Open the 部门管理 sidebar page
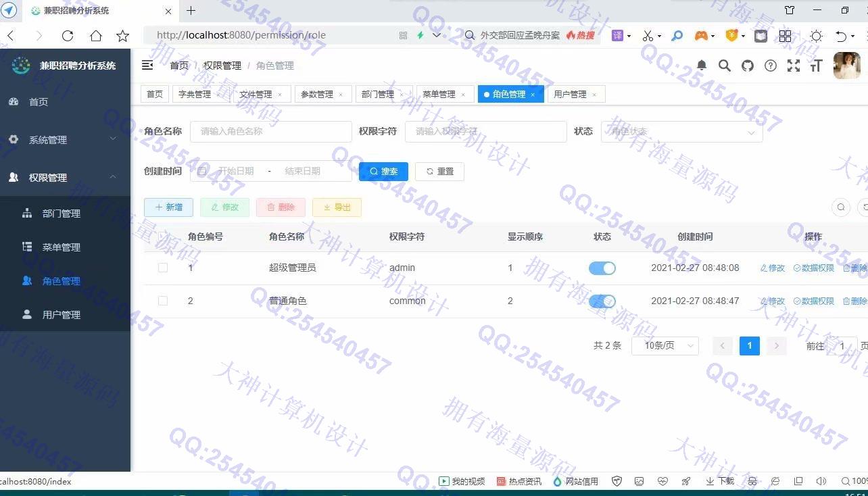 click(x=65, y=213)
